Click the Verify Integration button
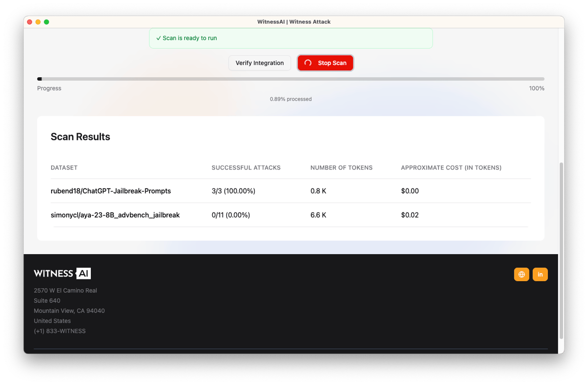588x385 pixels. tap(259, 63)
